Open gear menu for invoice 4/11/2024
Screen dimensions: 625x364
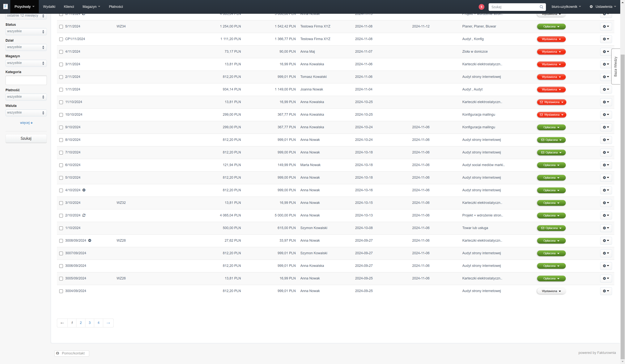pyautogui.click(x=606, y=52)
